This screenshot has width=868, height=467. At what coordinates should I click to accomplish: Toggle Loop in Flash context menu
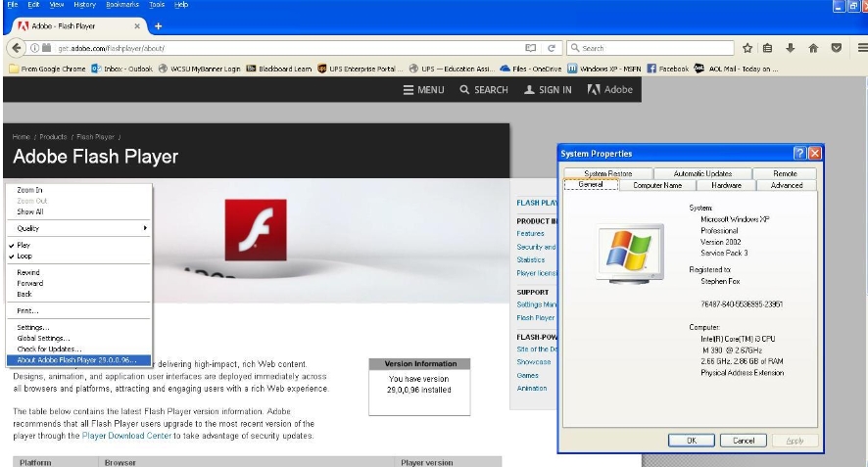pos(78,256)
